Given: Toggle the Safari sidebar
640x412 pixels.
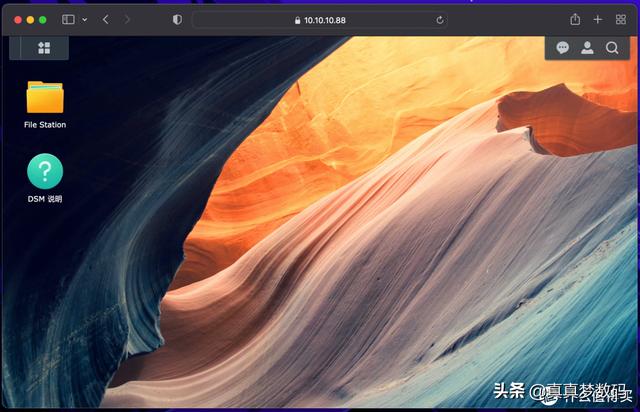Looking at the screenshot, I should click(68, 19).
